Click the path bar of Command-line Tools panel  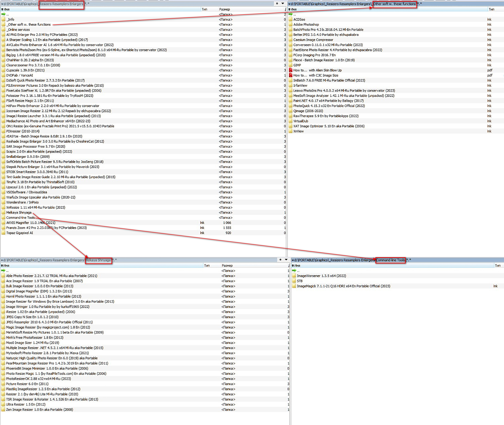[x=397, y=260]
